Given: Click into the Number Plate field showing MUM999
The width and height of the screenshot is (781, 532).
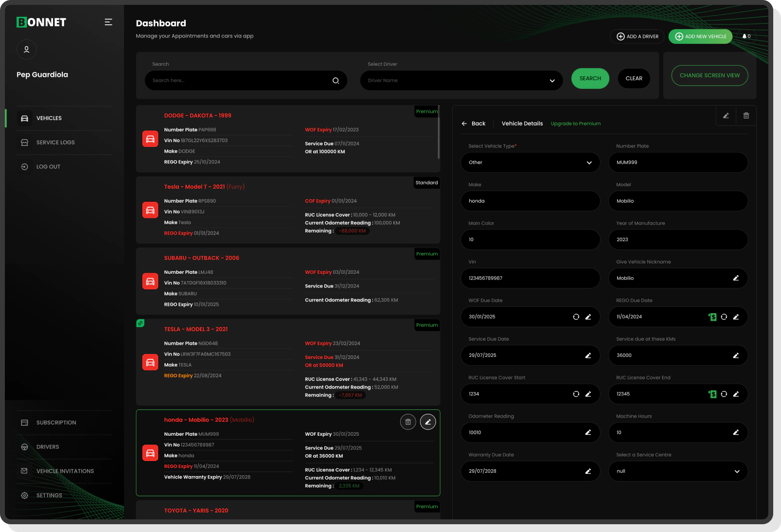Looking at the screenshot, I should point(677,162).
